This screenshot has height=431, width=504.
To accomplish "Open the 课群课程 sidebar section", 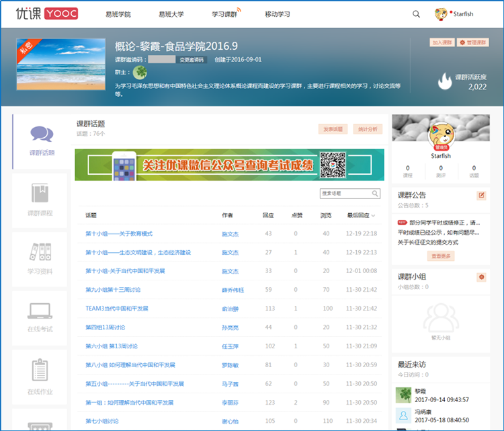I will [x=40, y=200].
